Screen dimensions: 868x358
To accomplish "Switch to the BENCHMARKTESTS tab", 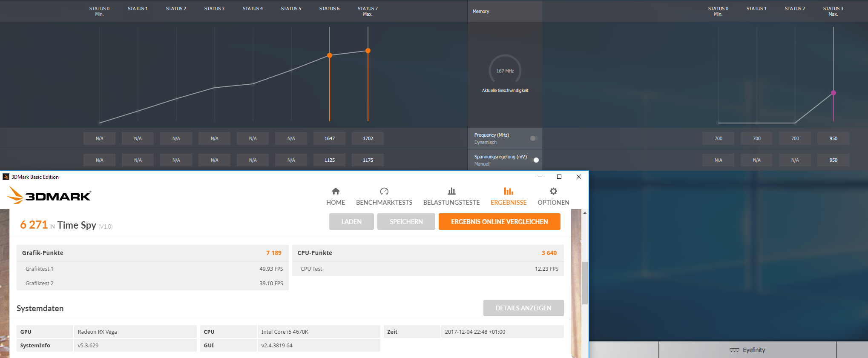I will [384, 203].
